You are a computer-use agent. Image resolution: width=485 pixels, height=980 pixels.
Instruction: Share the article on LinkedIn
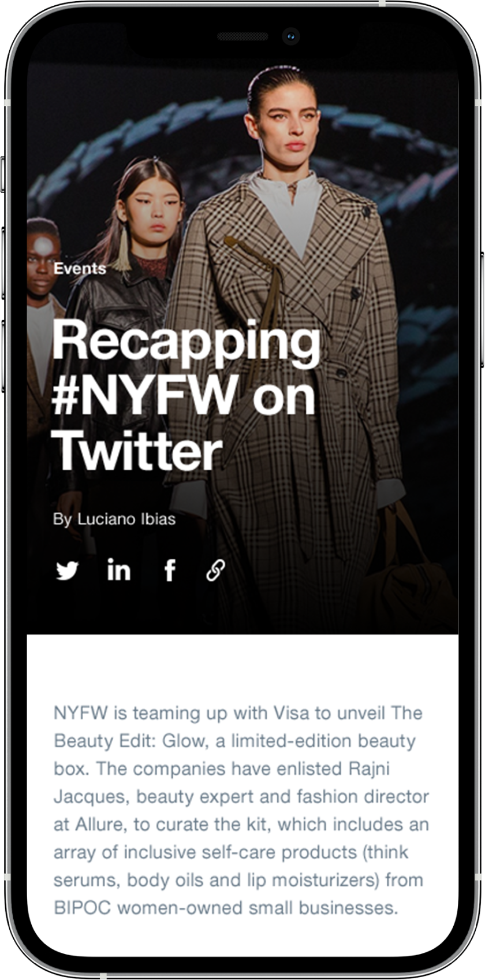tap(119, 570)
